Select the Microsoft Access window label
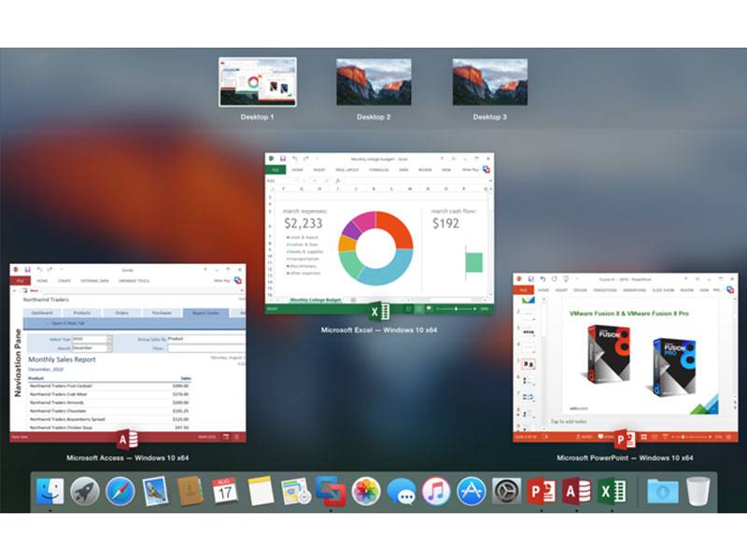 [x=127, y=457]
